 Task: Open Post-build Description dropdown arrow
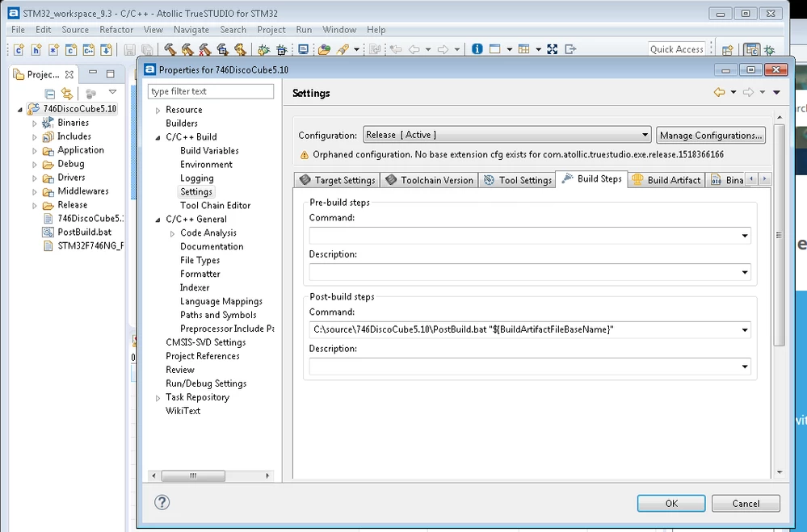click(744, 367)
